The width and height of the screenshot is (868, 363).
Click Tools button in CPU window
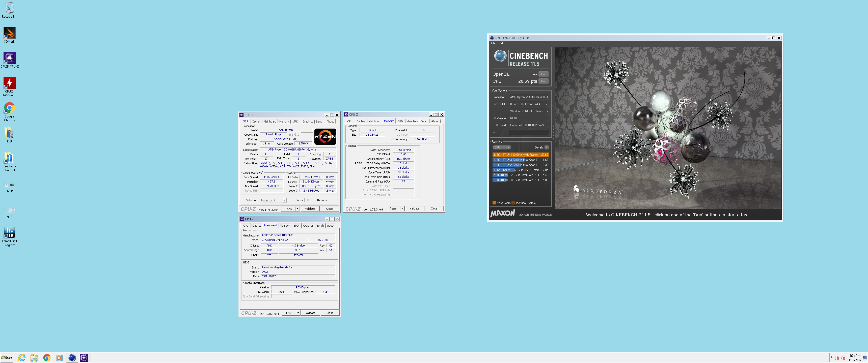click(x=288, y=209)
